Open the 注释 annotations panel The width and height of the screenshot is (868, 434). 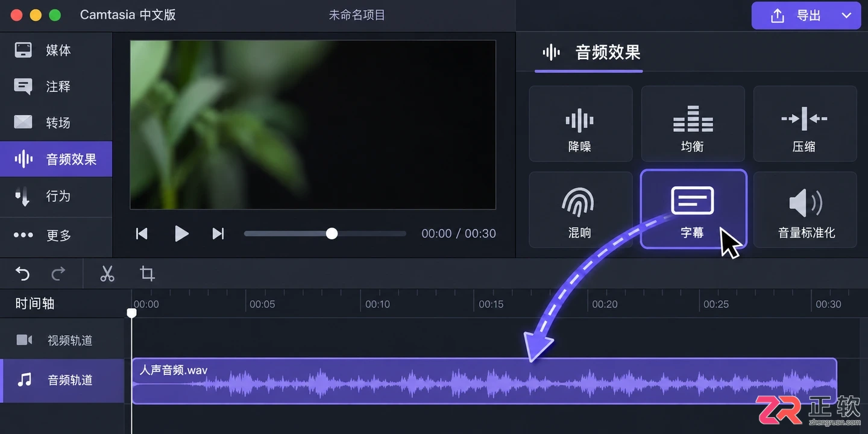pyautogui.click(x=56, y=87)
